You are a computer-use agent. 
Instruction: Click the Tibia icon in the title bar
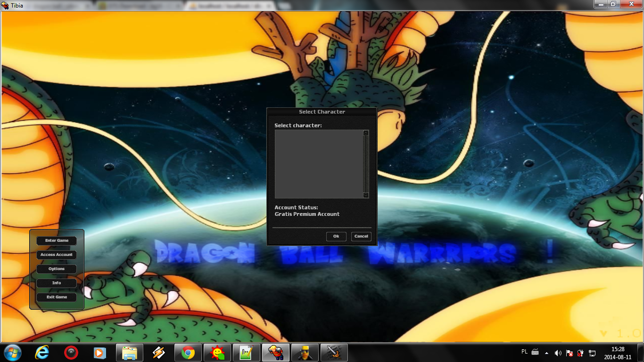(5, 5)
